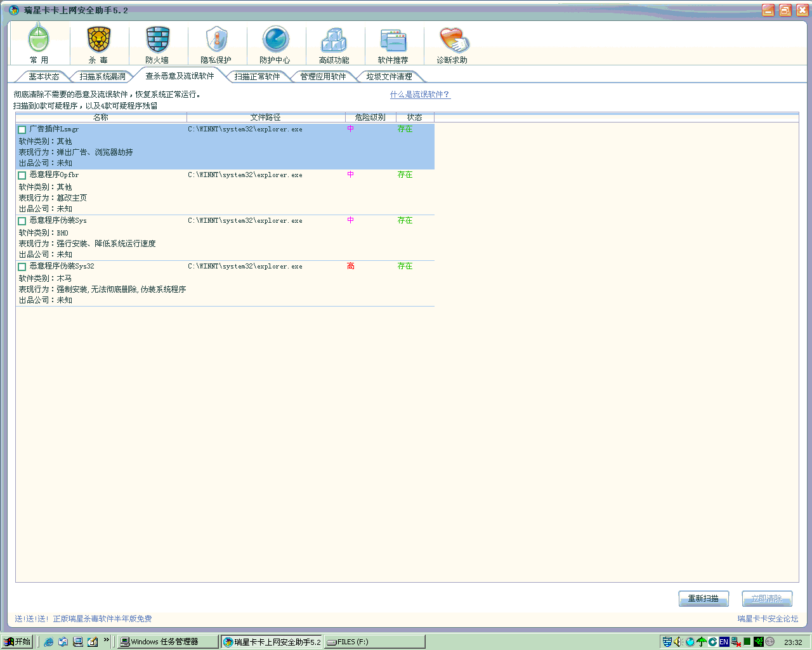Open the 软件推荐 software recommendation icon
812x650 pixels.
(393, 43)
